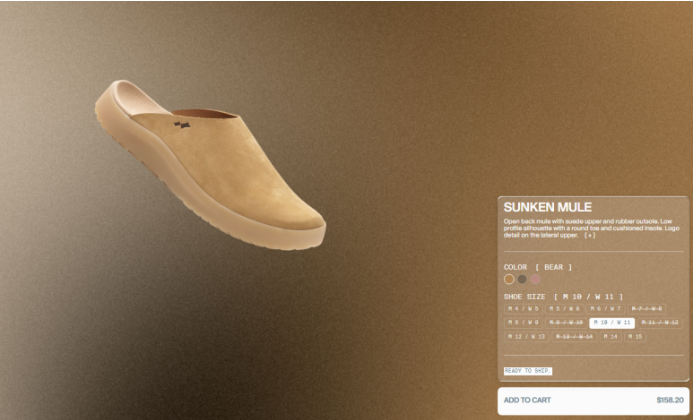The width and height of the screenshot is (695, 420).
Task: Click the Sunken Mule product title
Action: (x=548, y=207)
